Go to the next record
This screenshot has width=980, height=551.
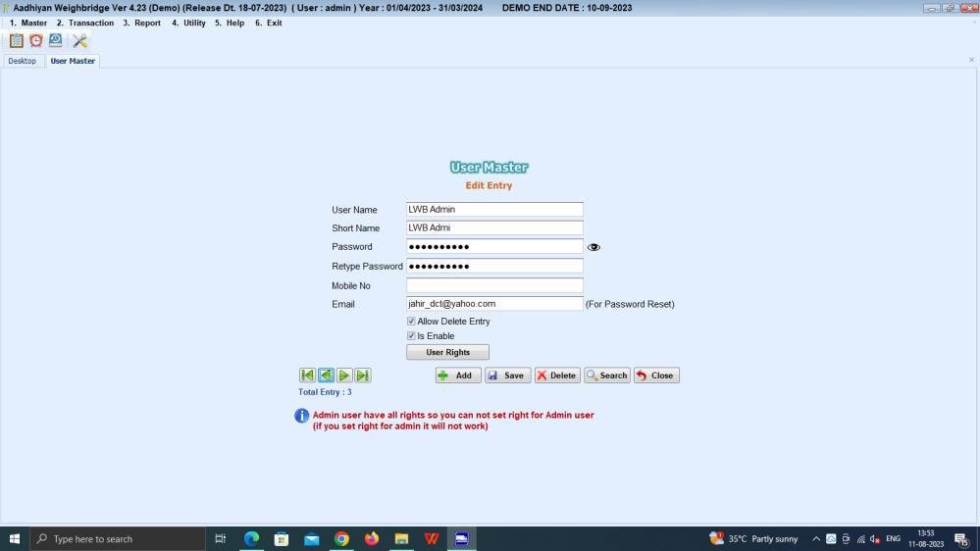344,376
